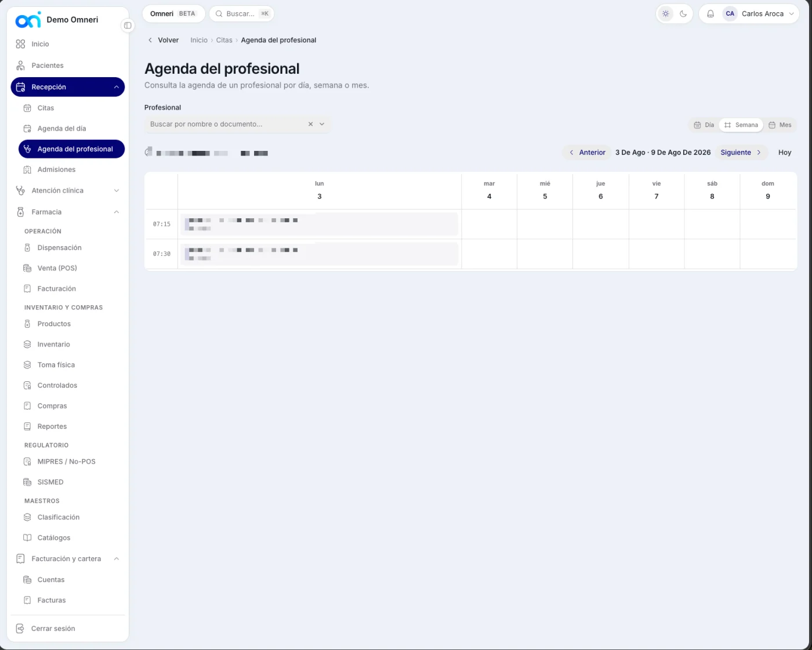Open Agenda del día menu item
The image size is (812, 650).
click(x=71, y=128)
